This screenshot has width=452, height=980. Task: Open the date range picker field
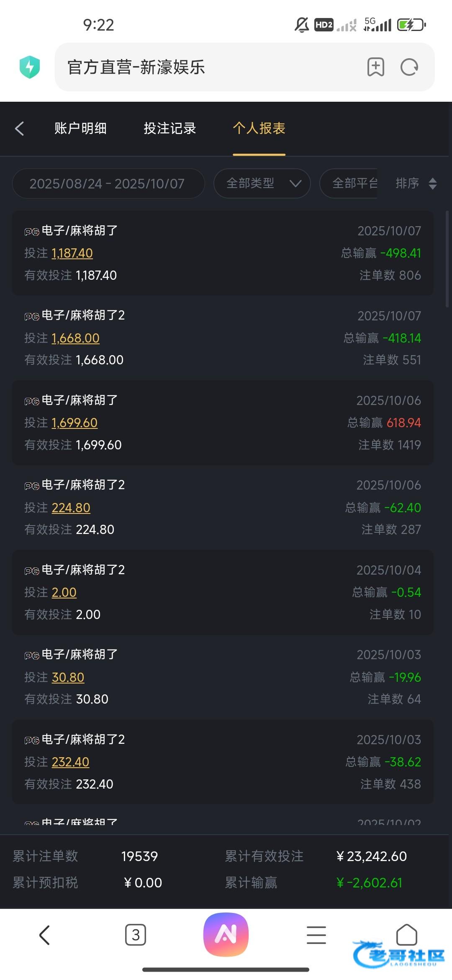(108, 183)
